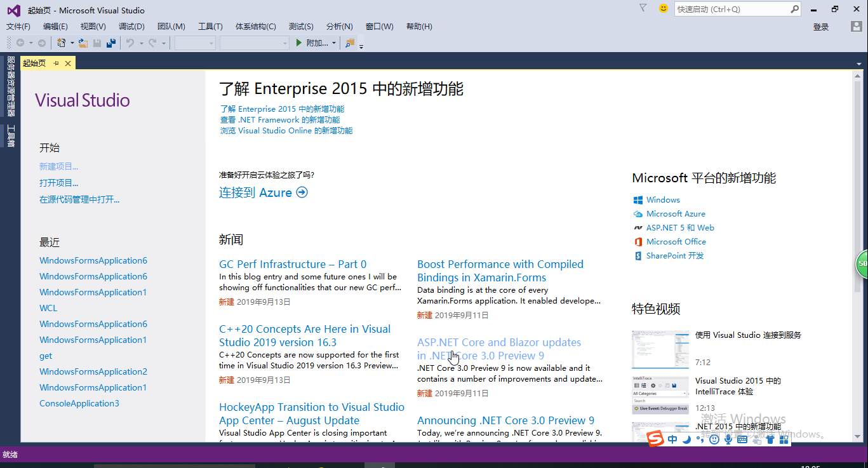Open the 7:12 video thumbnail
The height and width of the screenshot is (468, 868).
(660, 349)
